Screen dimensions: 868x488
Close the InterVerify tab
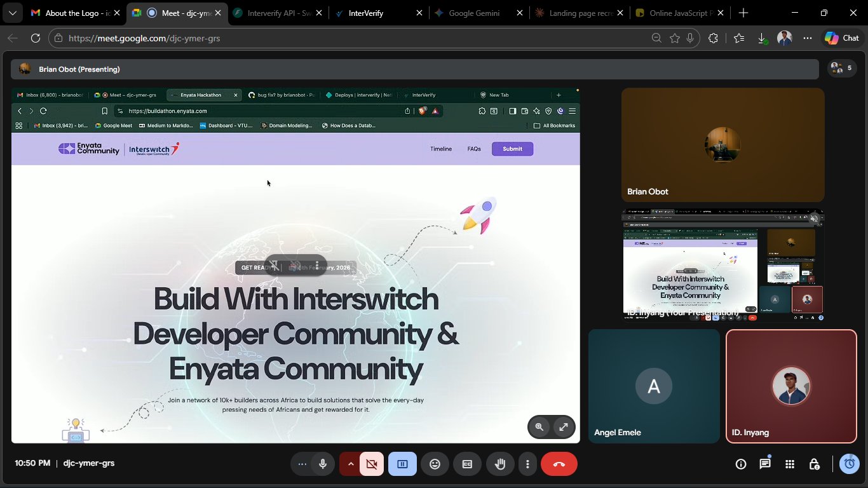coord(419,13)
